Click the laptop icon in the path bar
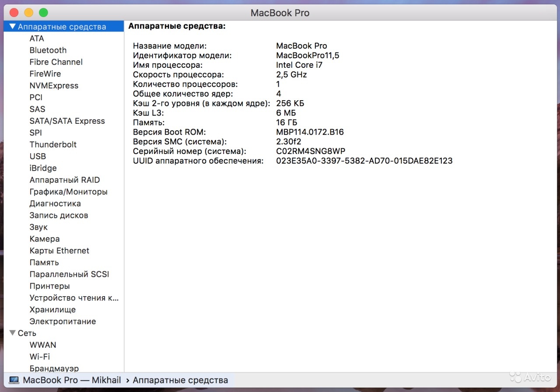 14,380
